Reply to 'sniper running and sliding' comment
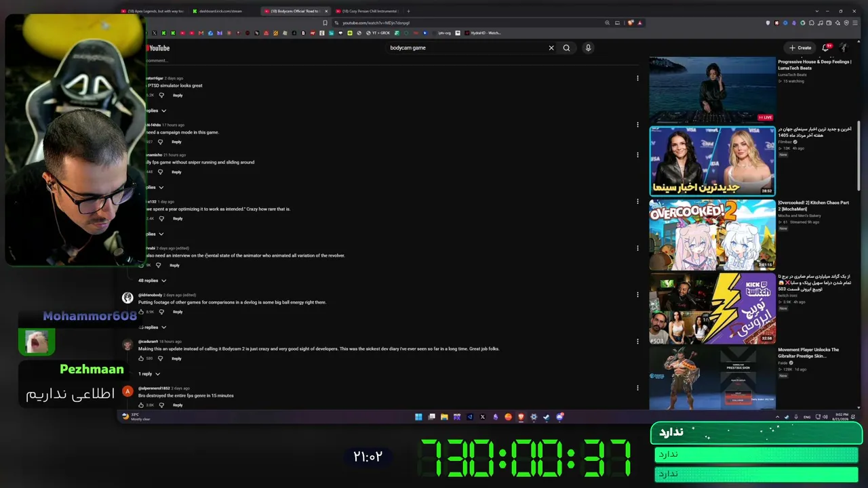The width and height of the screenshot is (868, 488). (x=176, y=172)
